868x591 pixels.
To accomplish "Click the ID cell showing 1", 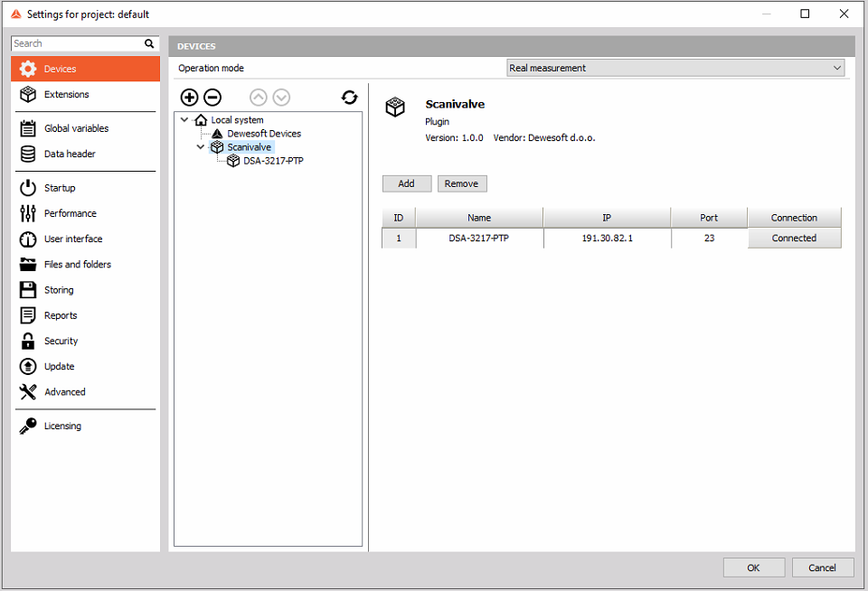I will pos(399,238).
